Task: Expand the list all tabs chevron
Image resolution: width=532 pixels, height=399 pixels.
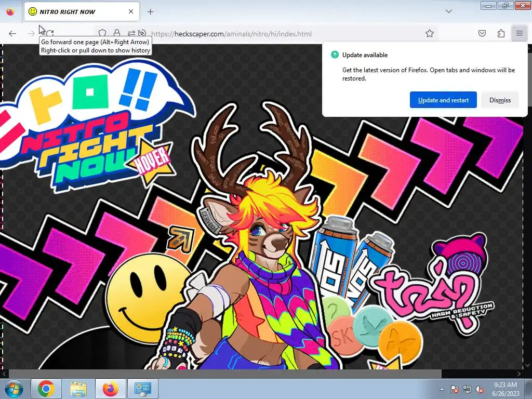Action: point(448,11)
